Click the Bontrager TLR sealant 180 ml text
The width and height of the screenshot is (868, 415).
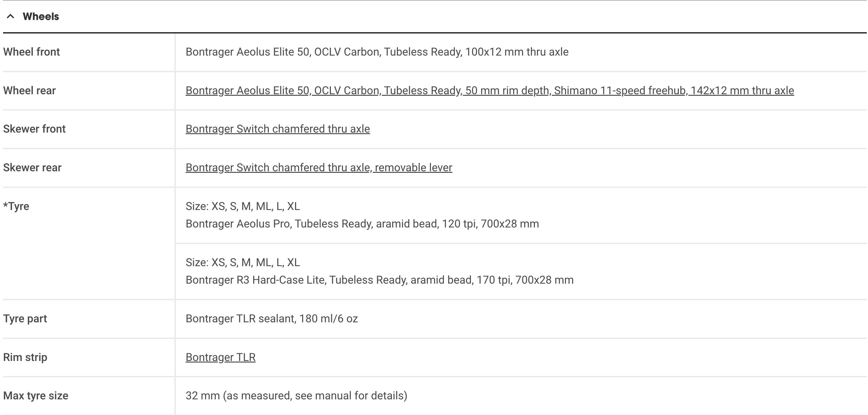(271, 319)
